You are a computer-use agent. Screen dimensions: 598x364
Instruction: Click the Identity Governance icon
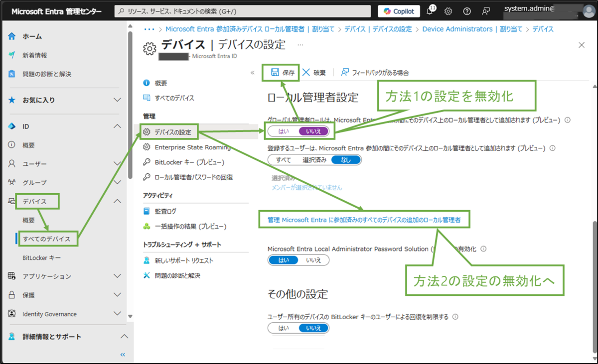pos(12,314)
